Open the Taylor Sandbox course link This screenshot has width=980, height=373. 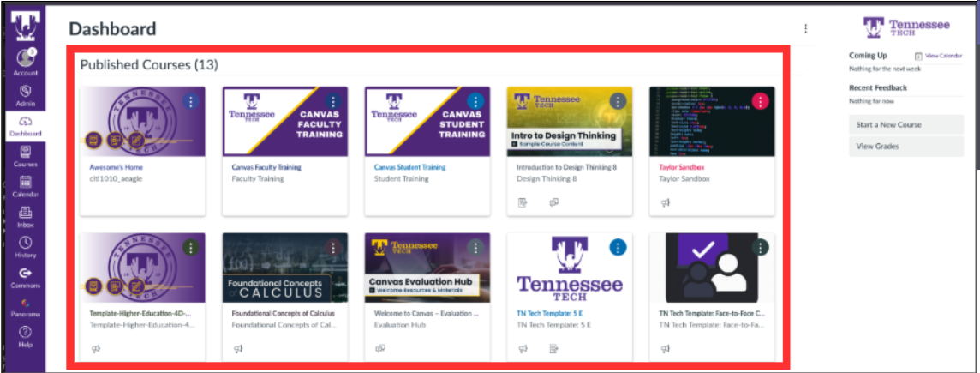tap(680, 168)
